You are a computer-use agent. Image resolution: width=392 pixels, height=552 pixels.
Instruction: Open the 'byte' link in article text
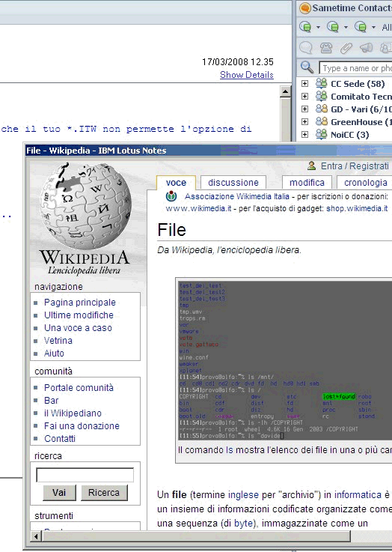point(243,523)
